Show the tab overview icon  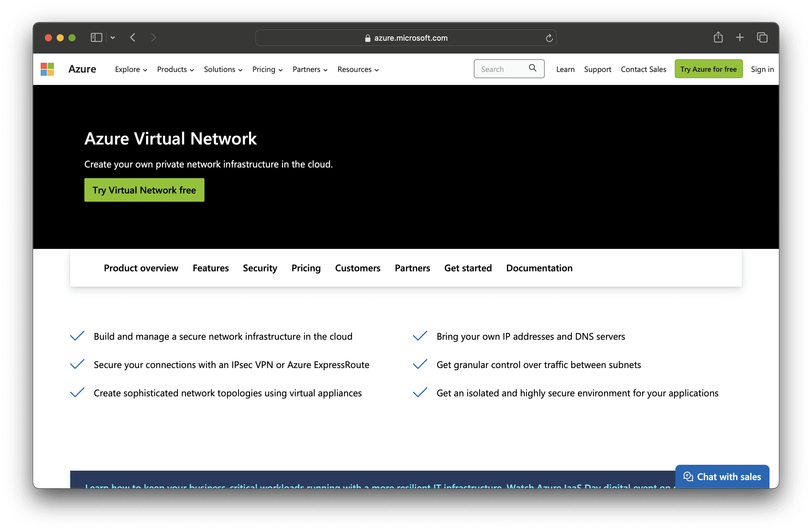click(762, 37)
